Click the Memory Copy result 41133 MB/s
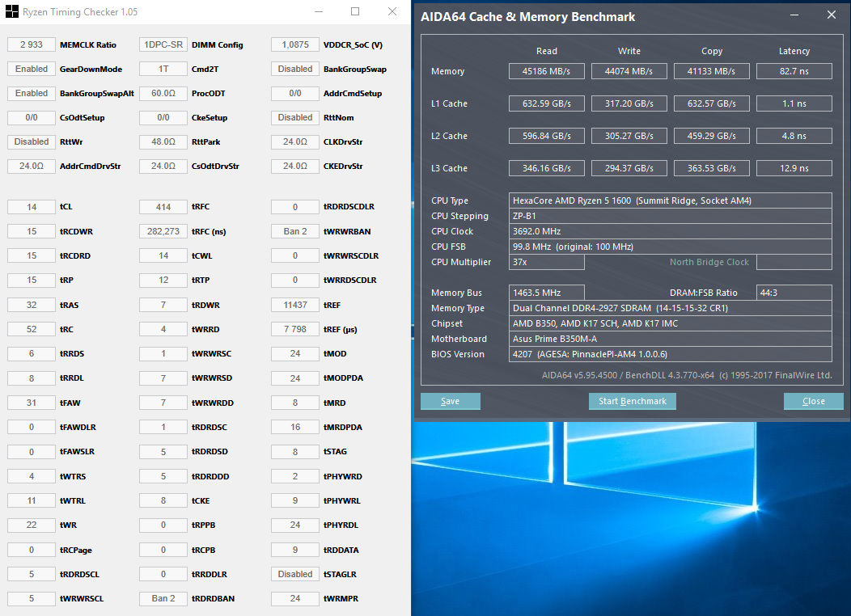 (712, 71)
